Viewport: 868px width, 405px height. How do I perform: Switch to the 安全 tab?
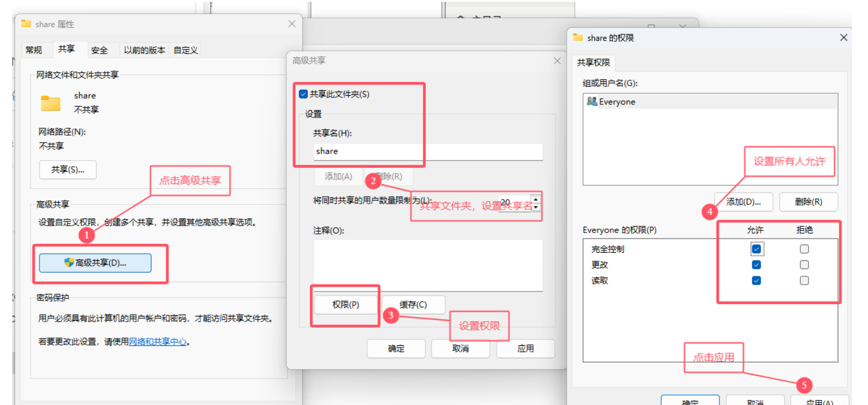click(x=100, y=50)
